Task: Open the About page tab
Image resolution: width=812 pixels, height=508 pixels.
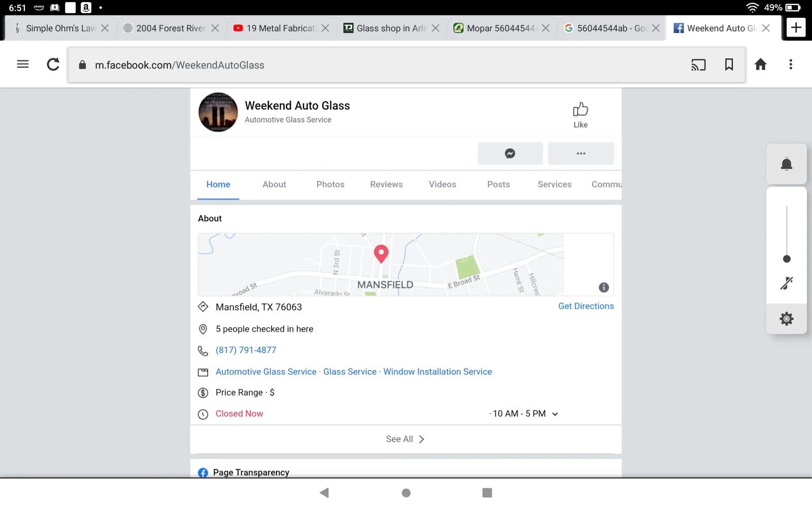Action: click(x=274, y=184)
